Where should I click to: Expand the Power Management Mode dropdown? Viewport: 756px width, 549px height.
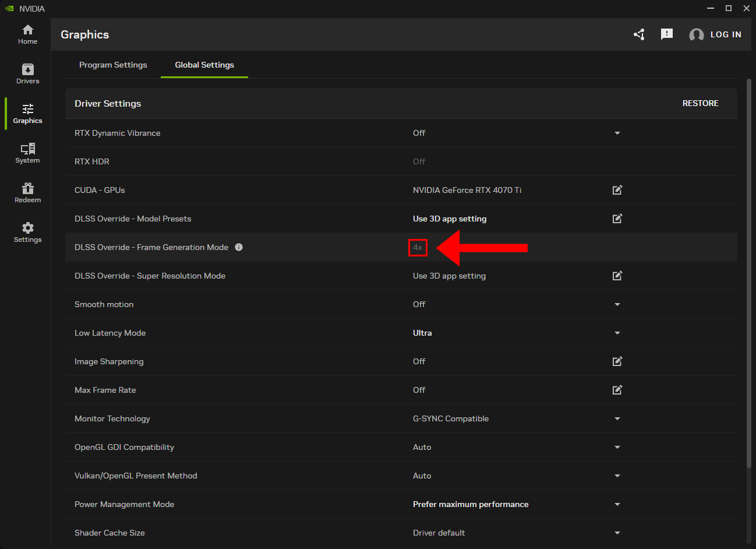coord(617,504)
